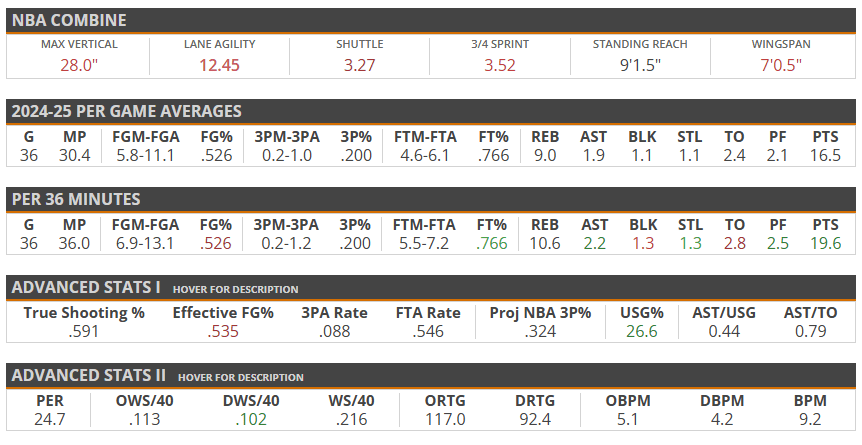Click the PER value 24.7
Screen dimensions: 862x445
click(x=47, y=419)
